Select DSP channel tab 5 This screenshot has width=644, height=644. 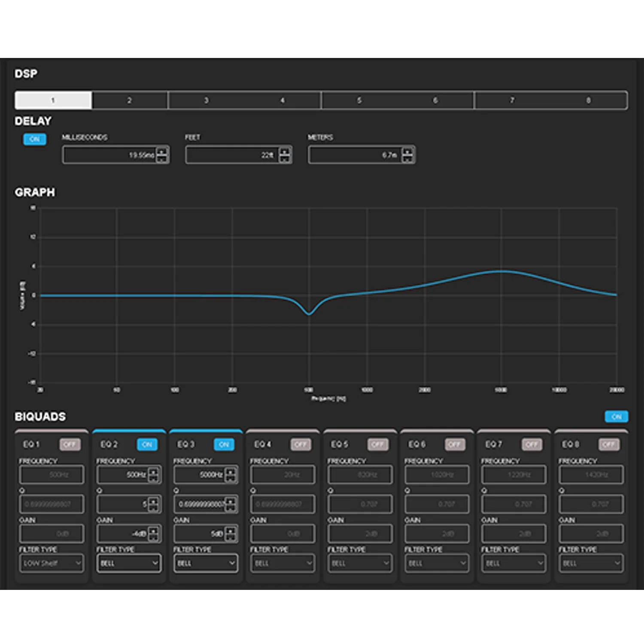pos(359,100)
